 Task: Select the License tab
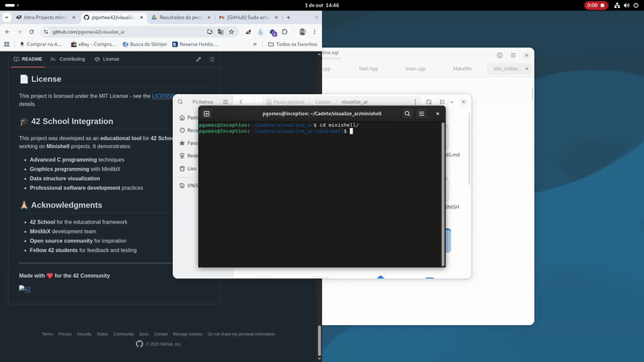107,59
